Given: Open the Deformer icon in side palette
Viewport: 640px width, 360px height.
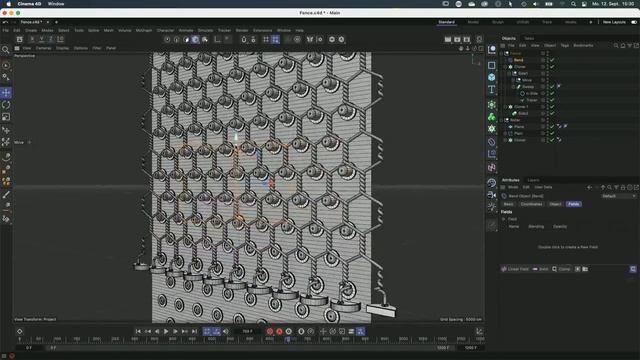Looking at the screenshot, I should tap(492, 142).
